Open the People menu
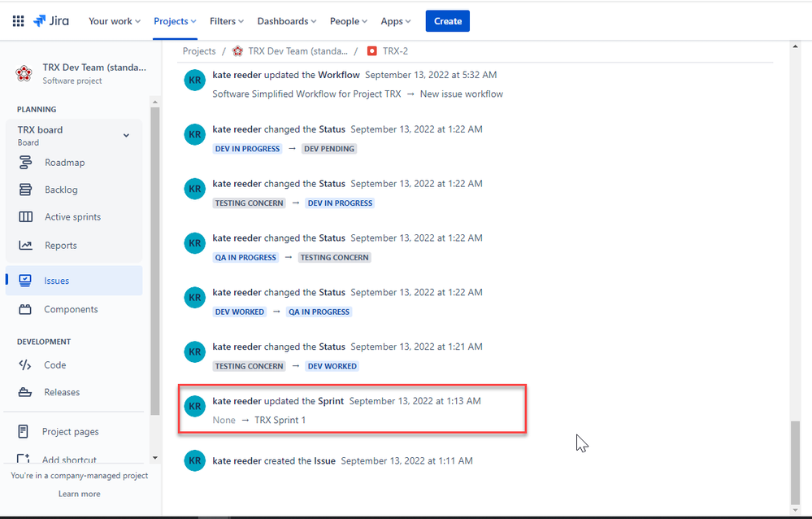 348,21
